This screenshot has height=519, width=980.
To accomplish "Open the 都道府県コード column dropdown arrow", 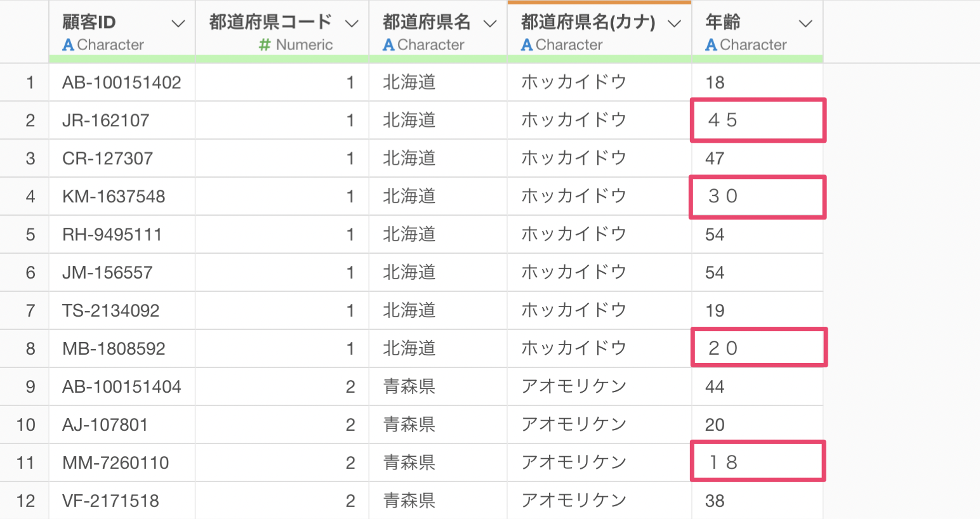I will click(x=352, y=24).
